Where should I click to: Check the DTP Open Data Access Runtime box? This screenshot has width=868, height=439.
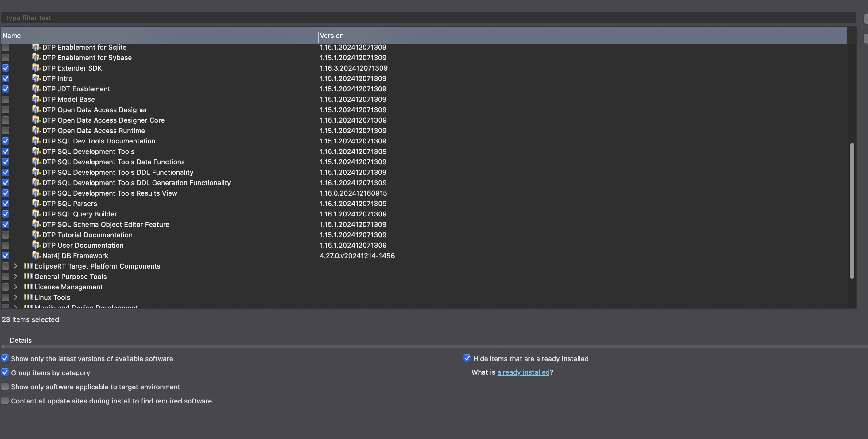pos(6,131)
